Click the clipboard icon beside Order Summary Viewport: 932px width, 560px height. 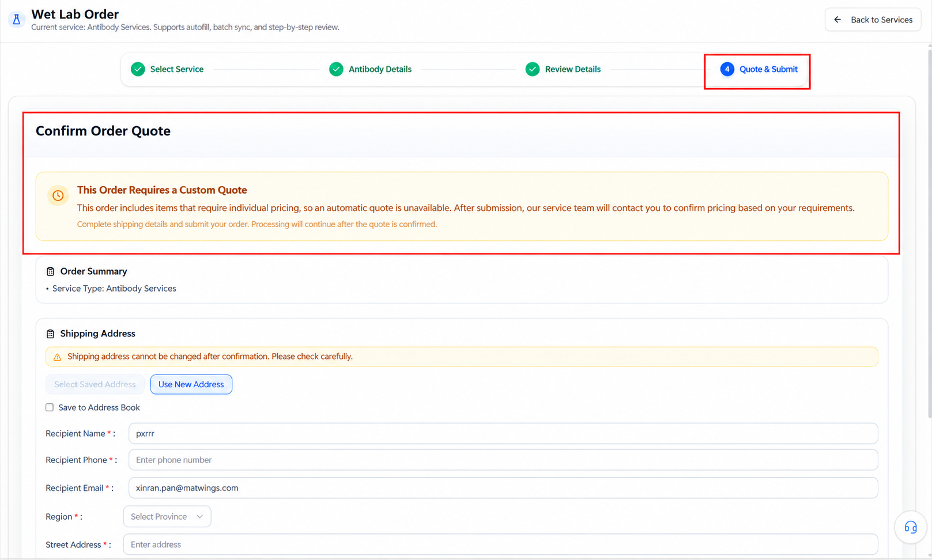tap(51, 271)
